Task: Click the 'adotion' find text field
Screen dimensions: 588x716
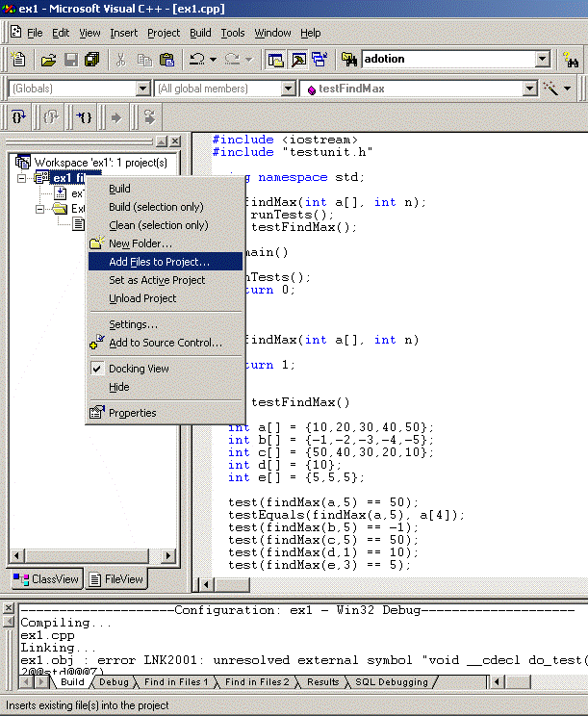Action: (x=448, y=59)
